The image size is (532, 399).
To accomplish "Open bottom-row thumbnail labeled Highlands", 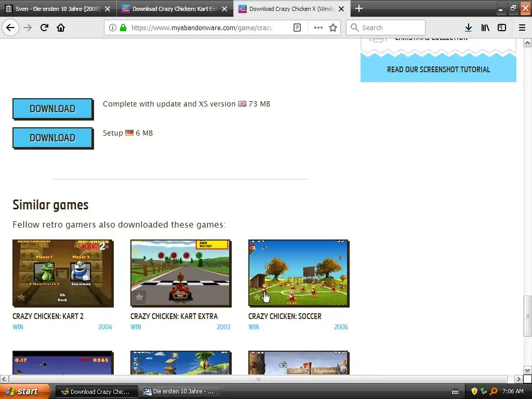I will (x=299, y=363).
